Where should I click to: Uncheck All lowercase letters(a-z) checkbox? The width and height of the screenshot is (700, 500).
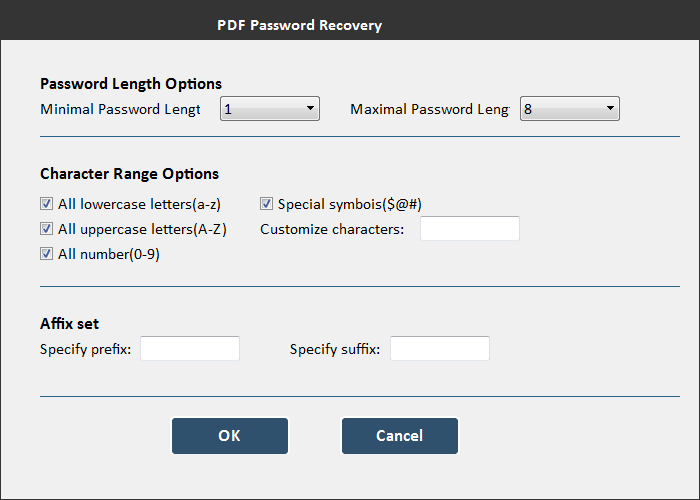46,204
